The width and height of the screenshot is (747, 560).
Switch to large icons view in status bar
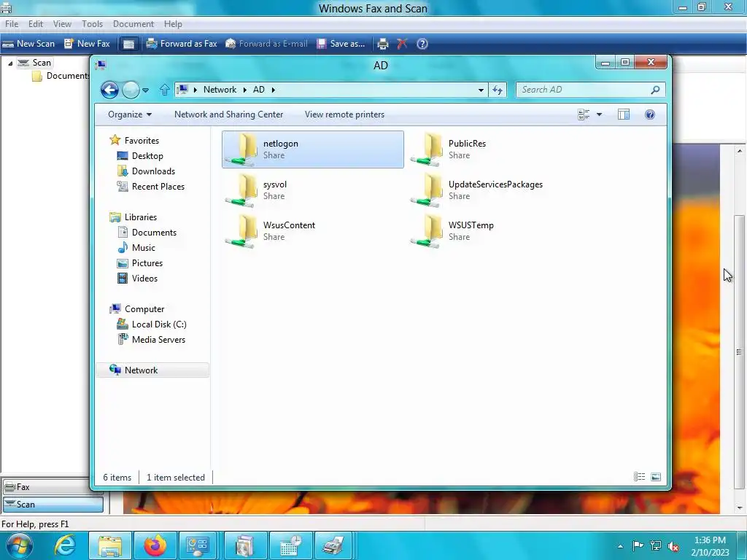tap(656, 477)
